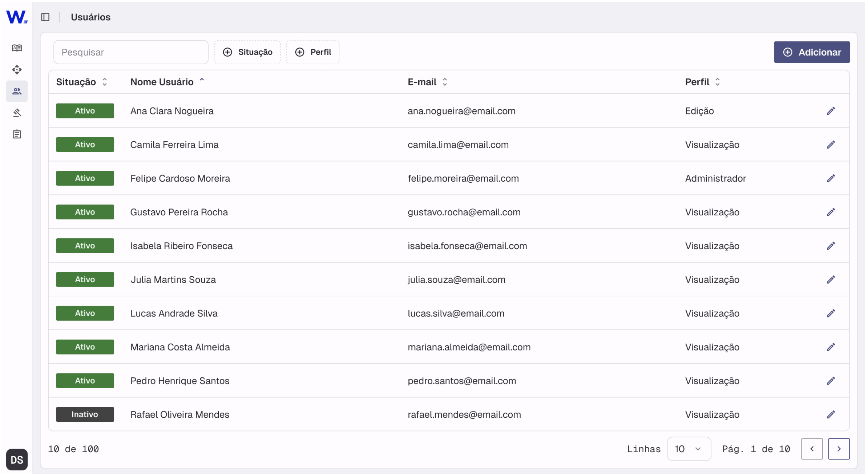Open the four-diamonds icon in sidebar
Image resolution: width=868 pixels, height=474 pixels.
pos(17,69)
